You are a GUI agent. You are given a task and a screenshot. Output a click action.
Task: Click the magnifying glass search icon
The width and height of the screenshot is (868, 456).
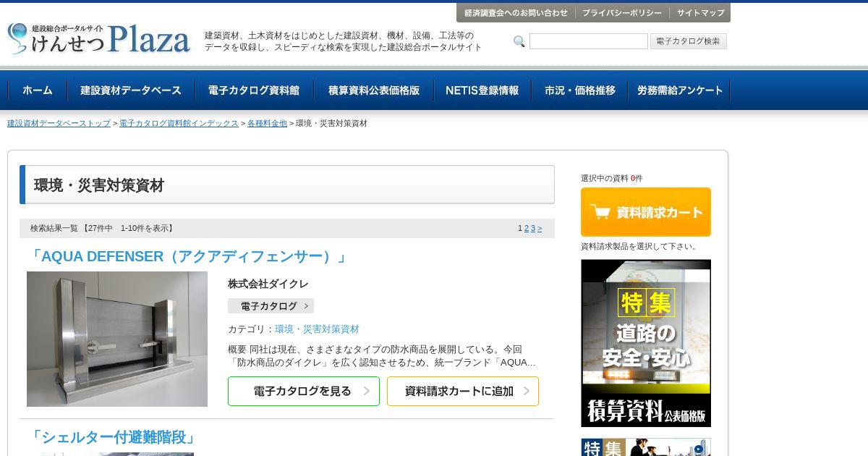pyautogui.click(x=519, y=41)
